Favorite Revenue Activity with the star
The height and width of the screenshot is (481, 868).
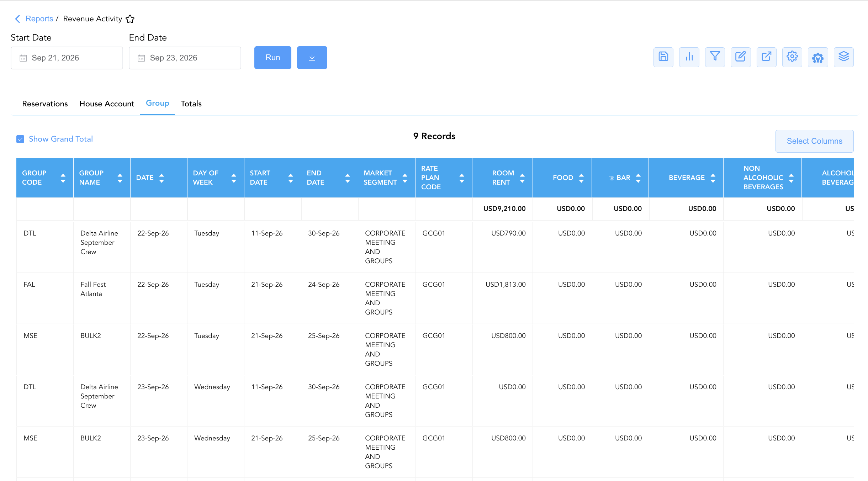pyautogui.click(x=130, y=19)
